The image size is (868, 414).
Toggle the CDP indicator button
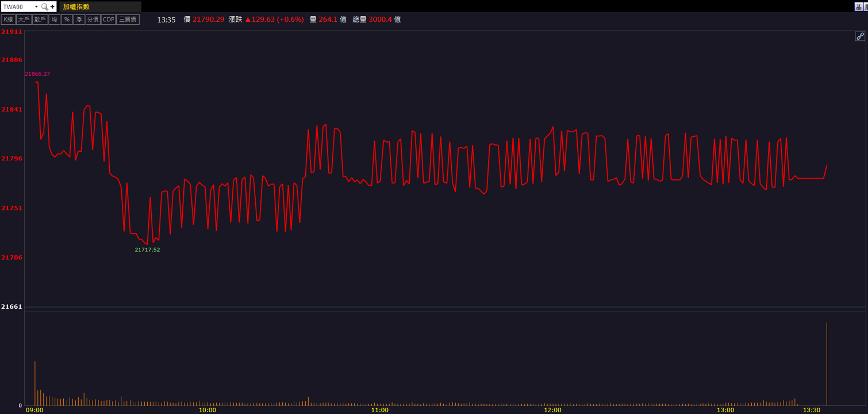(108, 20)
